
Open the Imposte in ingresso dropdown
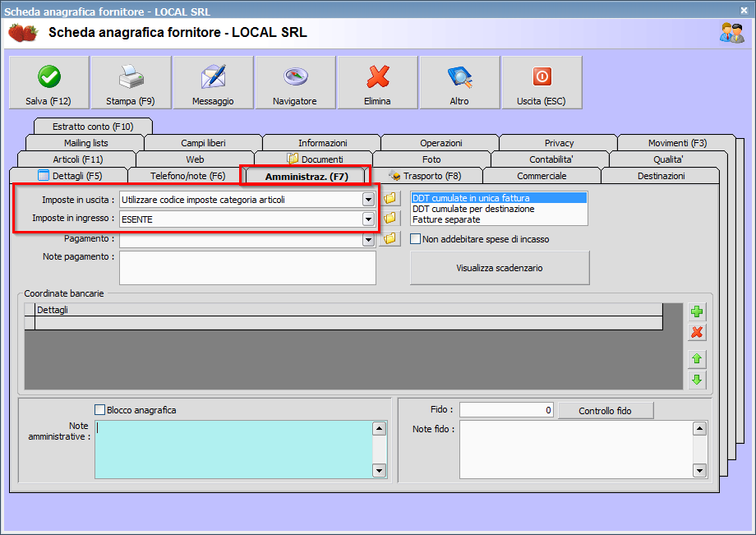pos(368,219)
